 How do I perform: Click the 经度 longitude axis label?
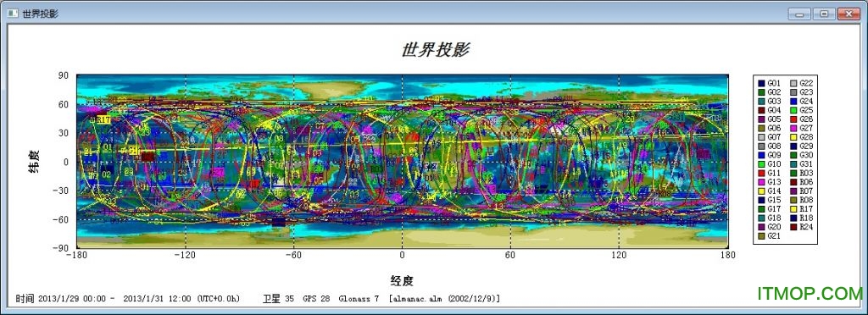point(402,281)
